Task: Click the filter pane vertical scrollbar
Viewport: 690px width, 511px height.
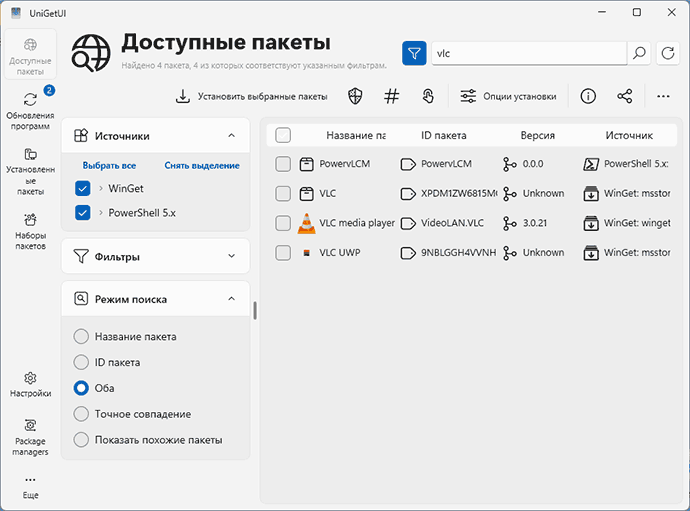Action: [x=255, y=311]
